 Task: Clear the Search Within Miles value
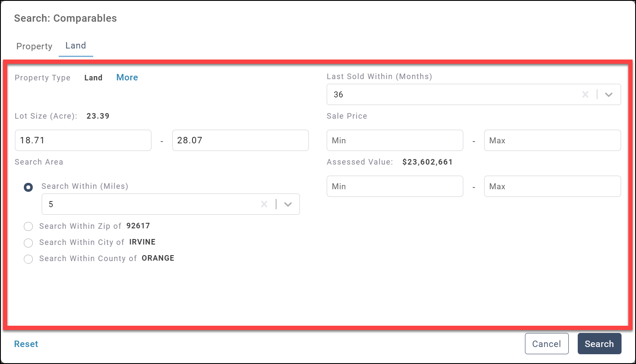(x=264, y=204)
